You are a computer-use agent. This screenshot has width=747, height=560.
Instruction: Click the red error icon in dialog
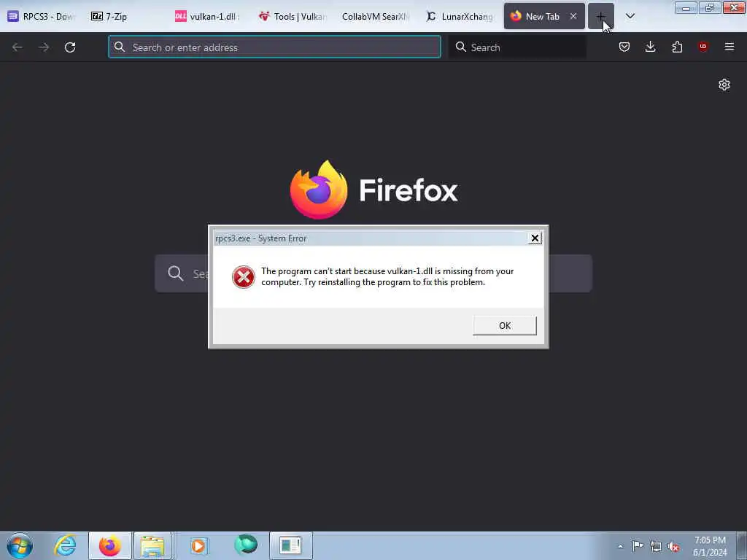tap(244, 277)
